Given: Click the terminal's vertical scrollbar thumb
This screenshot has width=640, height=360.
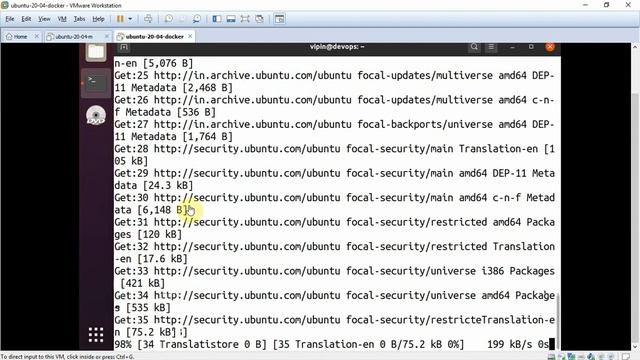Looking at the screenshot, I should coord(558,320).
